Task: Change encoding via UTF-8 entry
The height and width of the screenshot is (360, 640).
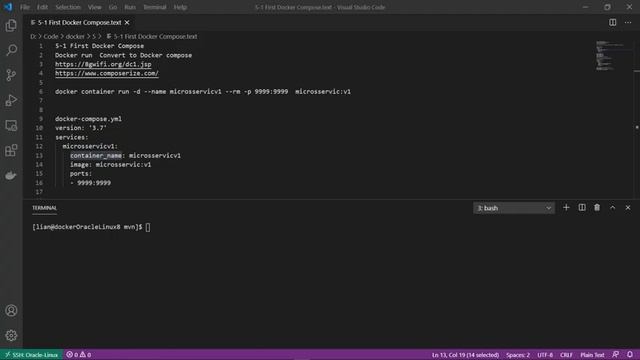Action: (x=545, y=355)
